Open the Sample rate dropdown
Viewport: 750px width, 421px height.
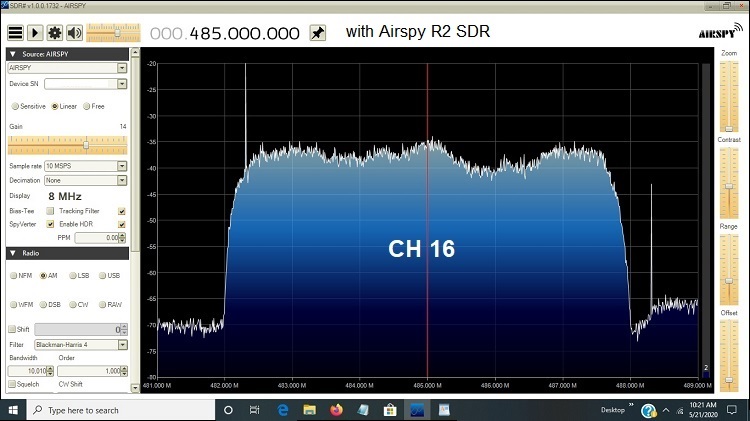point(121,166)
